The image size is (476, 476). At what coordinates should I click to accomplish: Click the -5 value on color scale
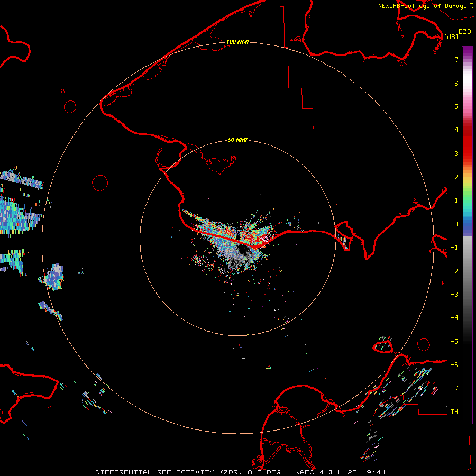(454, 341)
